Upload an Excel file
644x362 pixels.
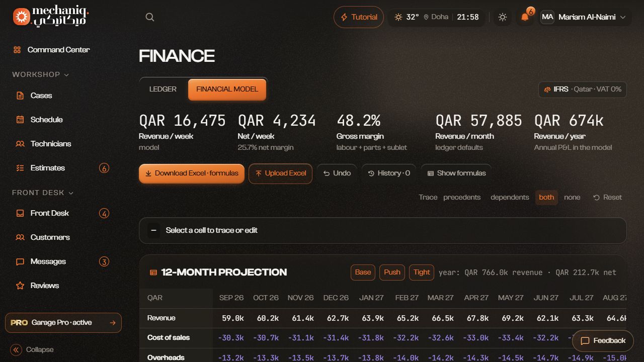coord(280,173)
